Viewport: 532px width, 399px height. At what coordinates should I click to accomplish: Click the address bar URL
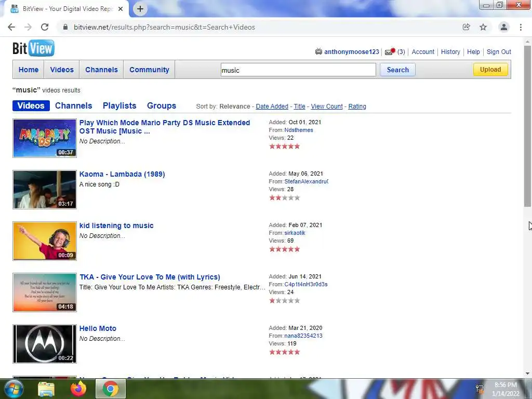click(164, 27)
